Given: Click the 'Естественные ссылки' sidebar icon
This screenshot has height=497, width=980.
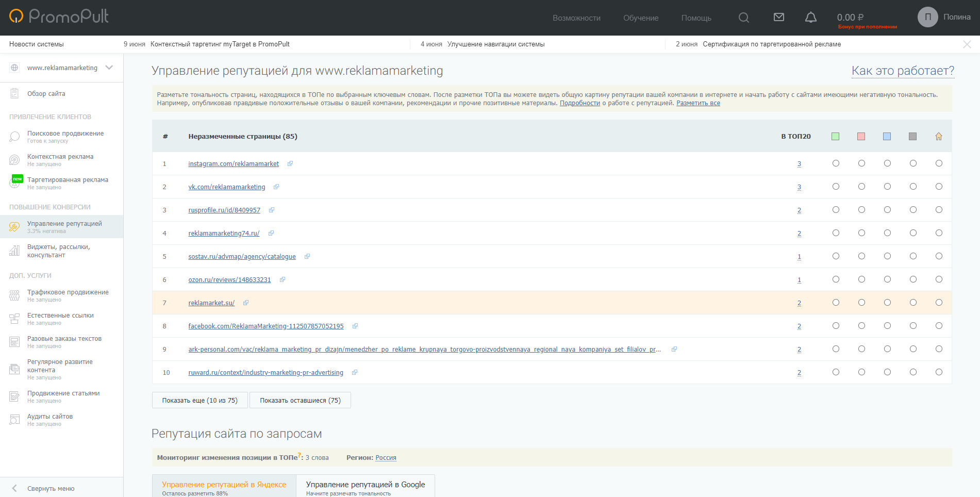Looking at the screenshot, I should [x=14, y=319].
